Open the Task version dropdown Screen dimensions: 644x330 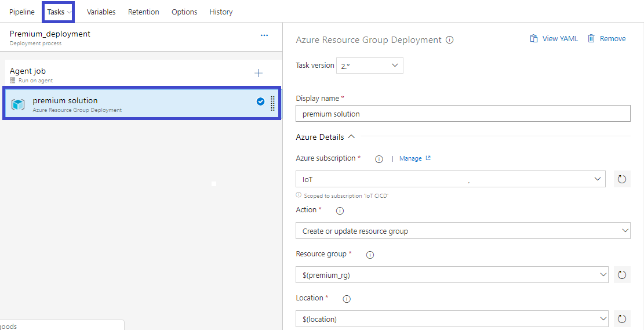tap(369, 66)
